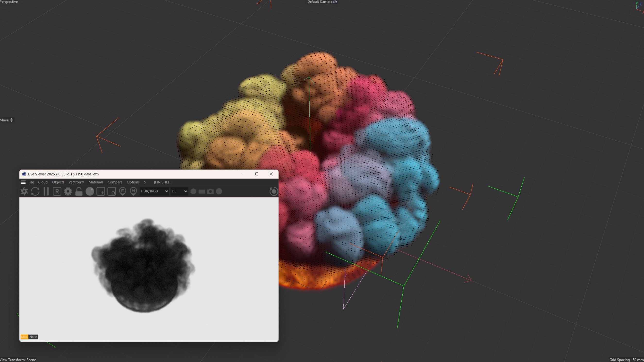Select the Main render pass tab
Image resolution: width=644 pixels, height=362 pixels.
(24, 337)
